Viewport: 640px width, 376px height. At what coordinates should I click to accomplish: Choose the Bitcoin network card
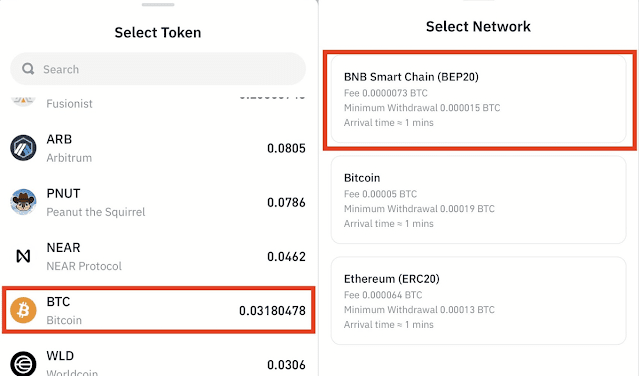coord(478,200)
